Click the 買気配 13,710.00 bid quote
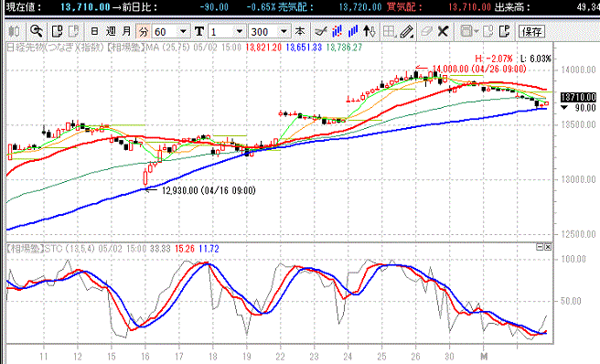This screenshot has width=600, height=364. pos(469,7)
